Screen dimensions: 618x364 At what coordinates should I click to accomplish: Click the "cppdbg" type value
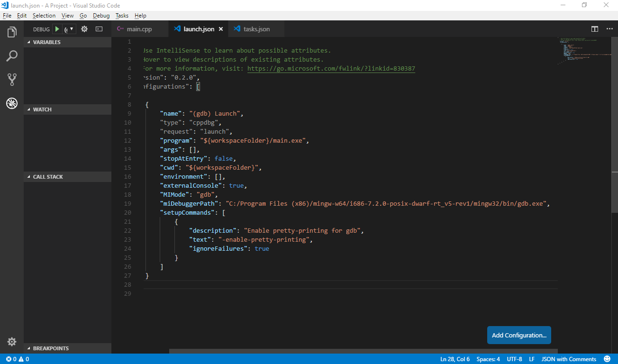pos(203,122)
